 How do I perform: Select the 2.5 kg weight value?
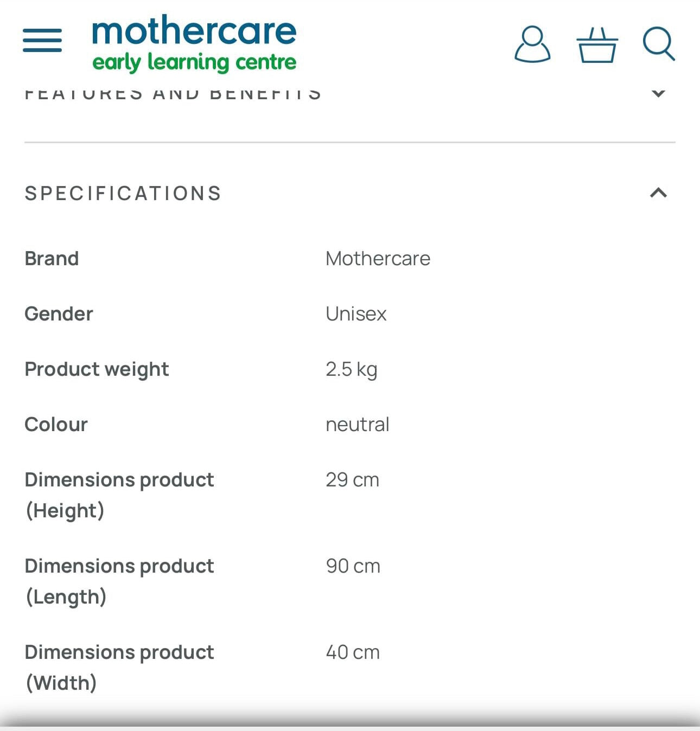351,369
